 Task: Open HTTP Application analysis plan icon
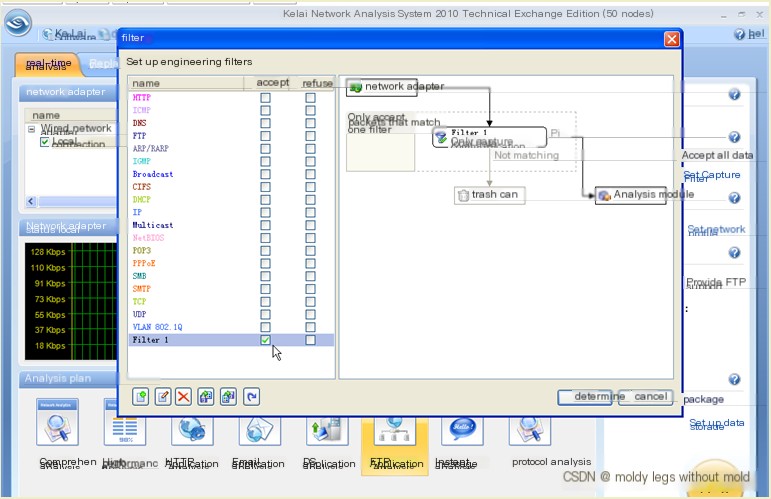(192, 430)
